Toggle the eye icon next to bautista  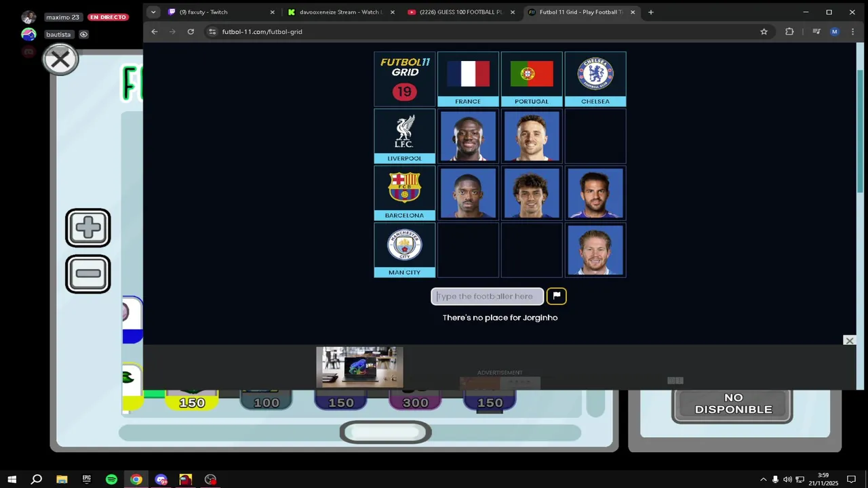click(x=83, y=35)
